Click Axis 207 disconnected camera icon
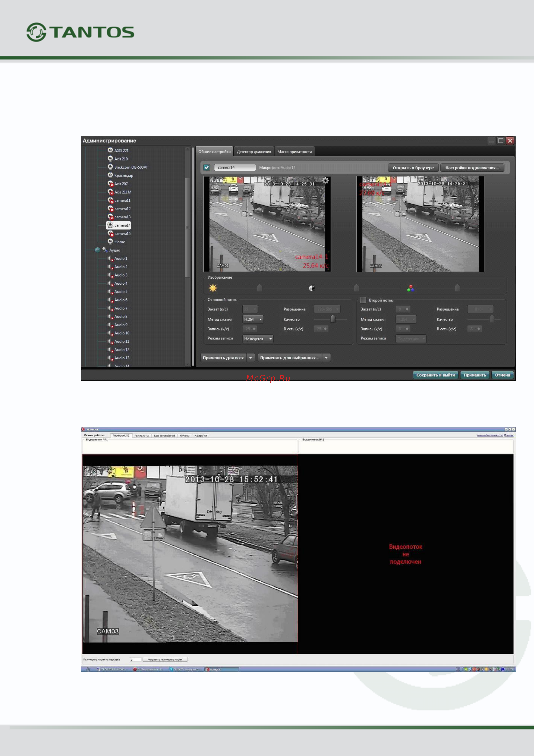The height and width of the screenshot is (756, 534). [x=111, y=183]
